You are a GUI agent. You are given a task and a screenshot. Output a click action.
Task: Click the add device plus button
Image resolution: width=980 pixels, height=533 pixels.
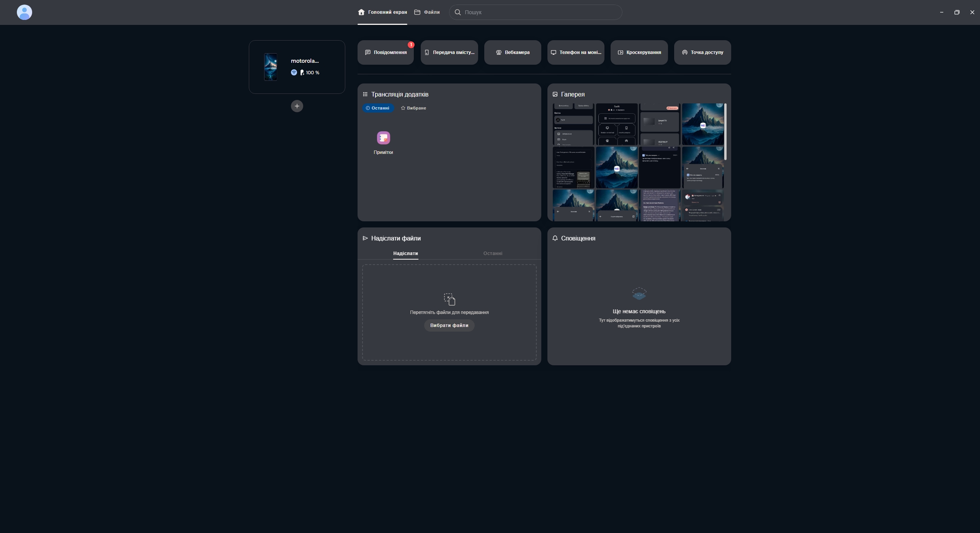coord(297,106)
